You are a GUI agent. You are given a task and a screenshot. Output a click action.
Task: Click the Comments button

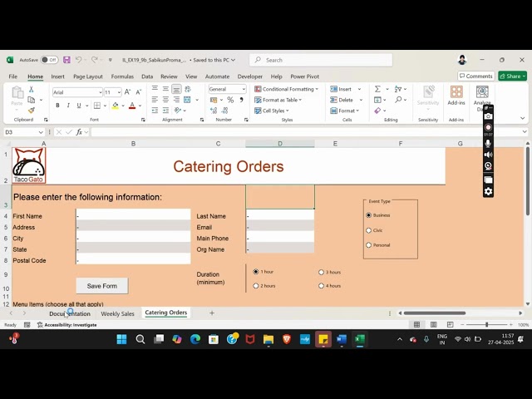[476, 76]
